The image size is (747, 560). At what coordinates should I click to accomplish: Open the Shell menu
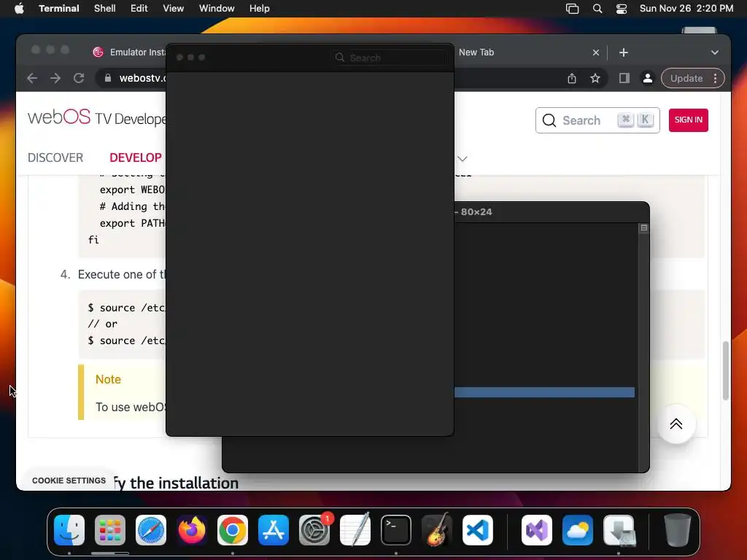pyautogui.click(x=105, y=9)
